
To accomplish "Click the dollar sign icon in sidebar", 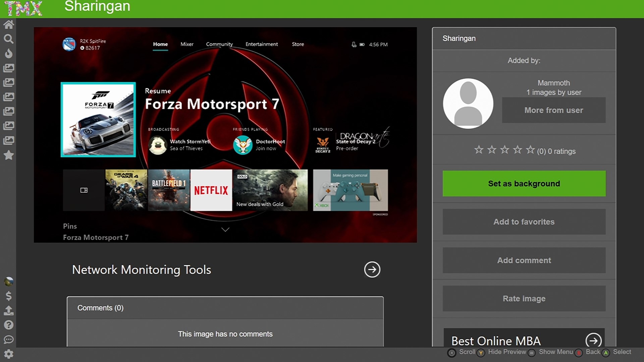I will pyautogui.click(x=8, y=296).
